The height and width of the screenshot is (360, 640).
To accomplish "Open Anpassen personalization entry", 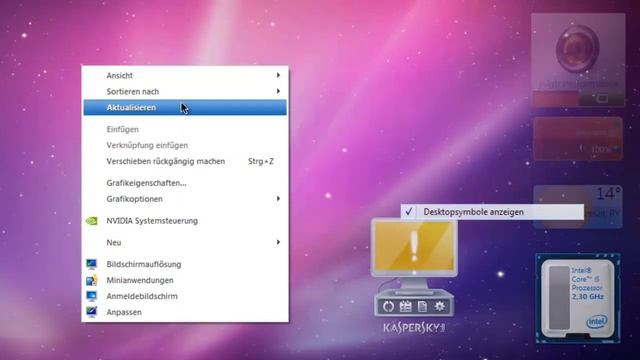I will click(x=185, y=312).
